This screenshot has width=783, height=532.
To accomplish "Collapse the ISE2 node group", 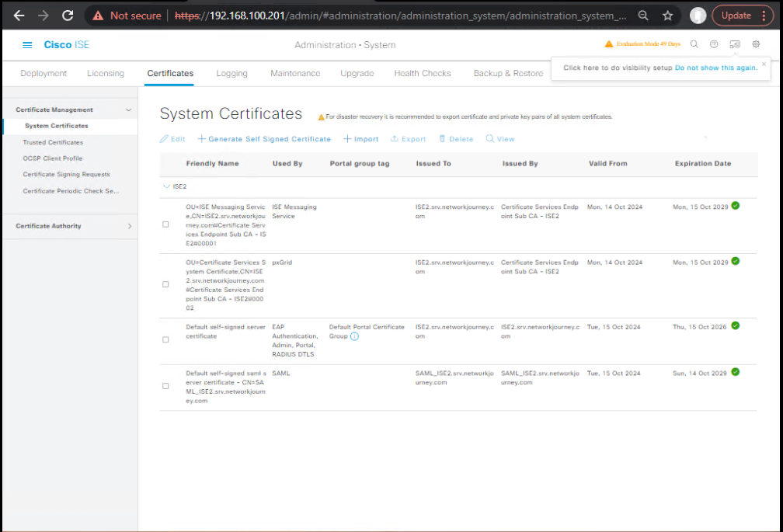I will pos(166,186).
